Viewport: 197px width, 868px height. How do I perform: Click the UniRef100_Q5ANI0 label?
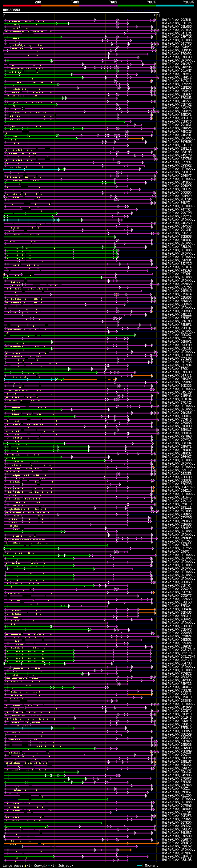[x=177, y=843]
